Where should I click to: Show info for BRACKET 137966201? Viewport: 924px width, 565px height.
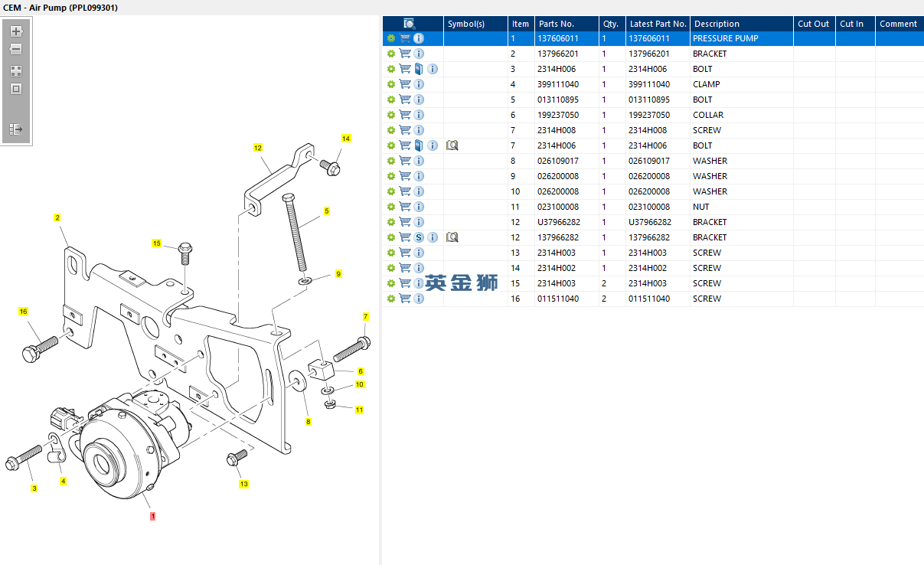[x=419, y=54]
